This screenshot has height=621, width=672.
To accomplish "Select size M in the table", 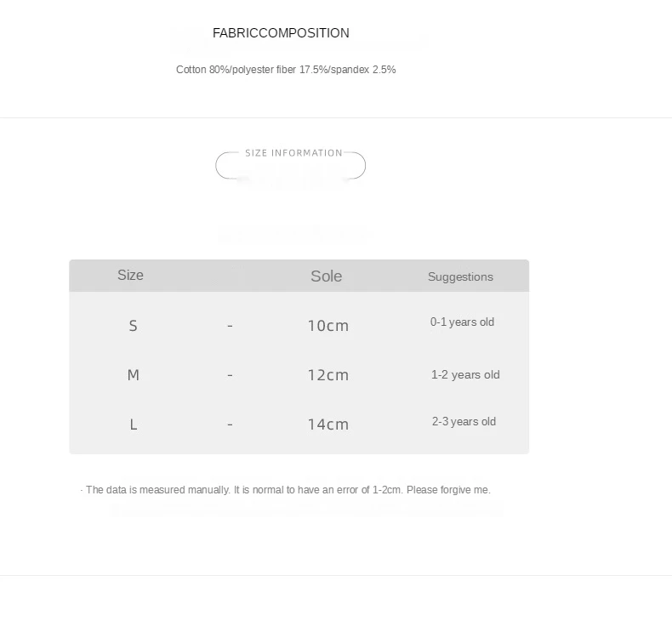I will click(x=134, y=375).
